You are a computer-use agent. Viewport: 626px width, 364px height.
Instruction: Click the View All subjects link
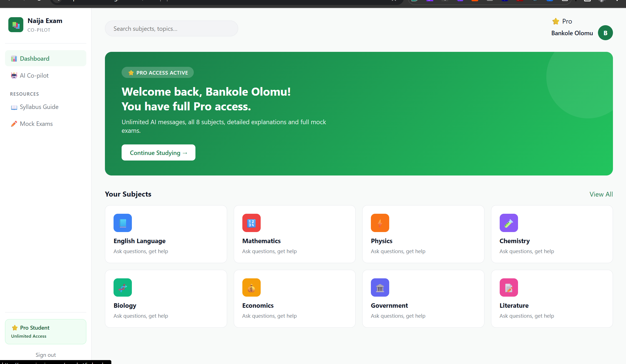(x=601, y=194)
